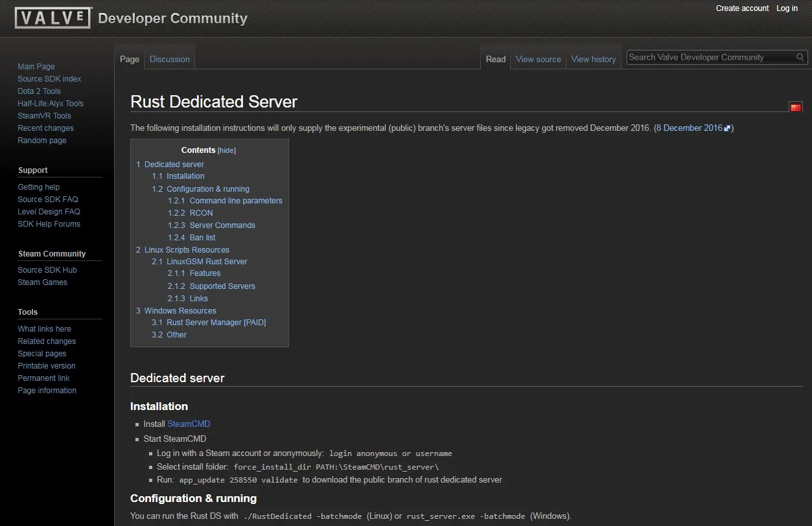Jump to 1.2.4 Ban list
This screenshot has width=812, height=526.
point(191,238)
